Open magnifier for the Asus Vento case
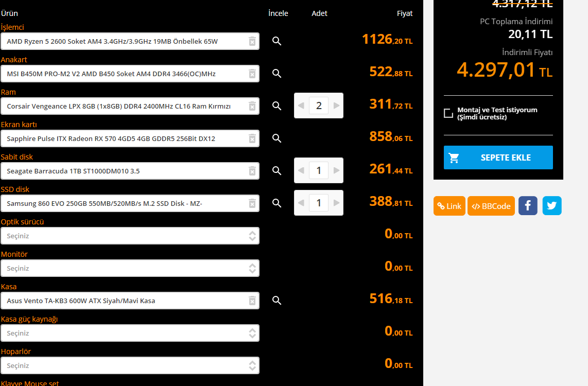This screenshot has height=386, width=588. pos(276,300)
